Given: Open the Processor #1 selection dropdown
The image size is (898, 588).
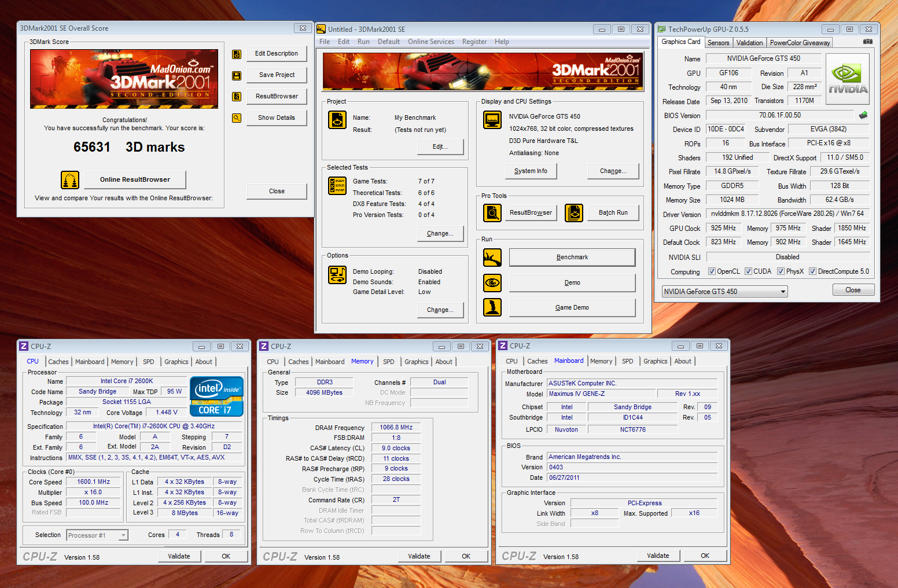Looking at the screenshot, I should pos(97,535).
